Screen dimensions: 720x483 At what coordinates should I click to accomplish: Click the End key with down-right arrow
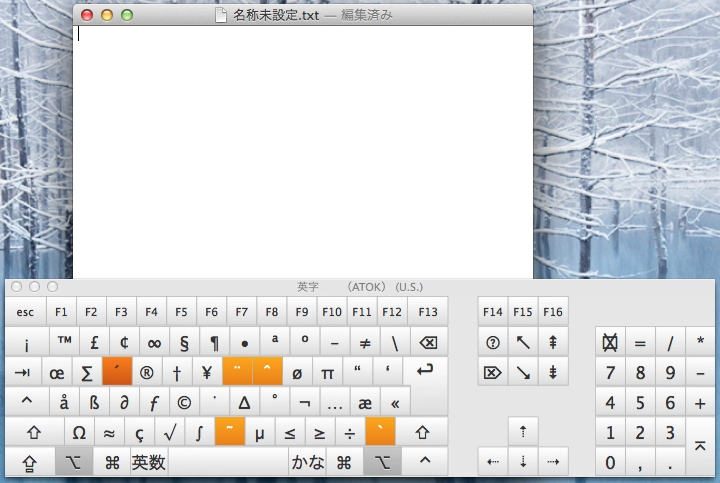click(523, 372)
